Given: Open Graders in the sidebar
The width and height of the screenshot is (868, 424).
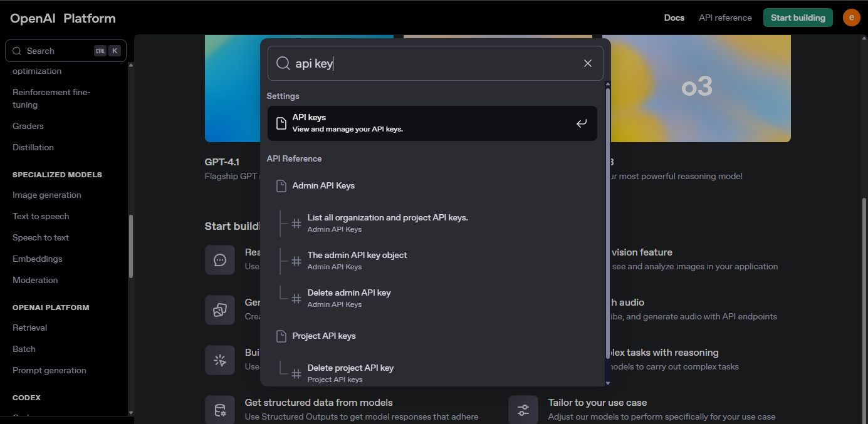Looking at the screenshot, I should (x=28, y=126).
